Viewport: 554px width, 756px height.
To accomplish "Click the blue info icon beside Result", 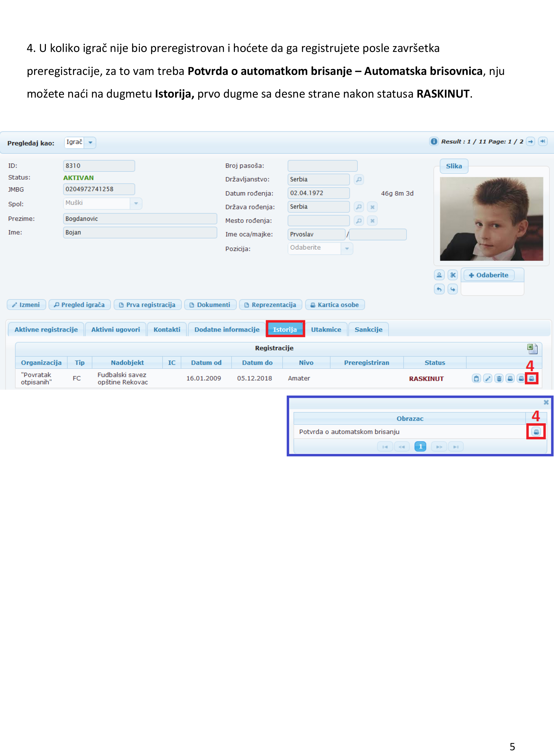I will (434, 142).
